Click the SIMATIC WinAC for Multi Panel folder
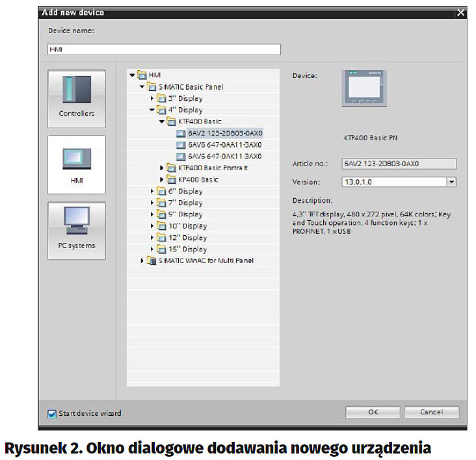This screenshot has width=476, height=460. pos(205,261)
